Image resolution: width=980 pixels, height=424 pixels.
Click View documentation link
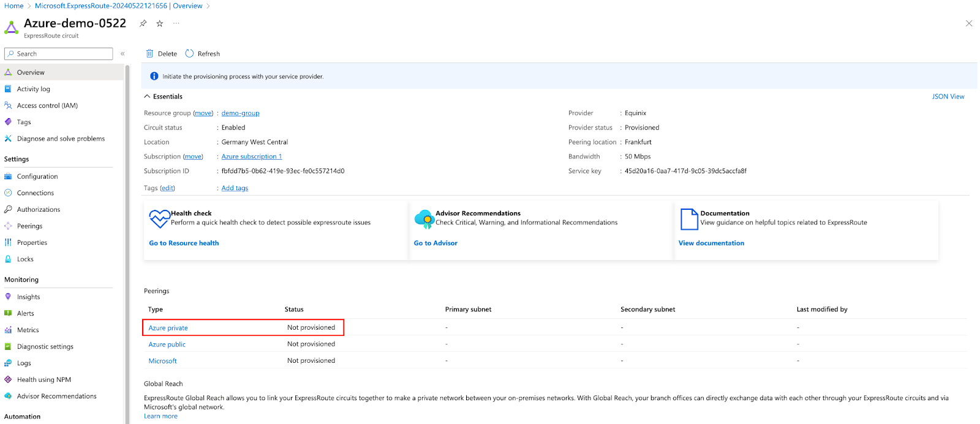(x=711, y=244)
